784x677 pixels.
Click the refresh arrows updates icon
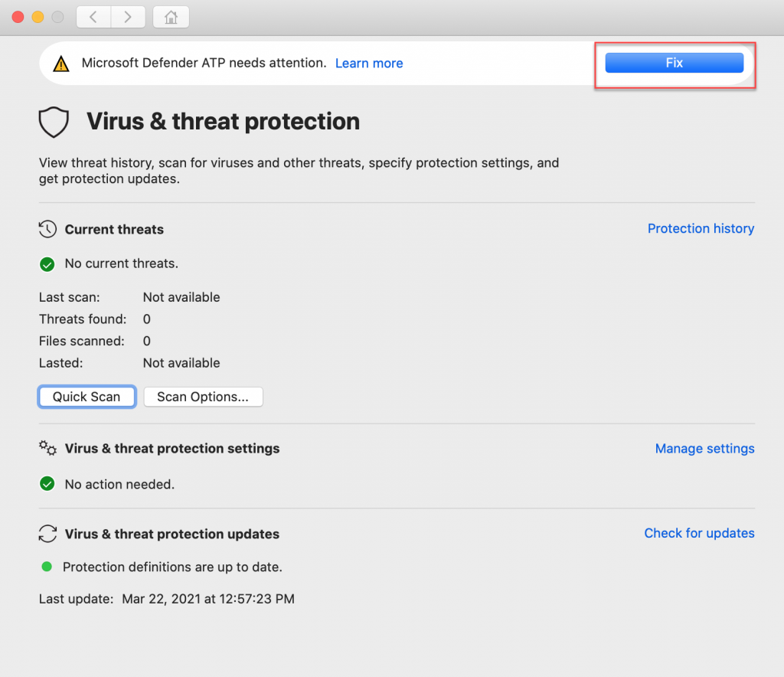[x=47, y=534]
